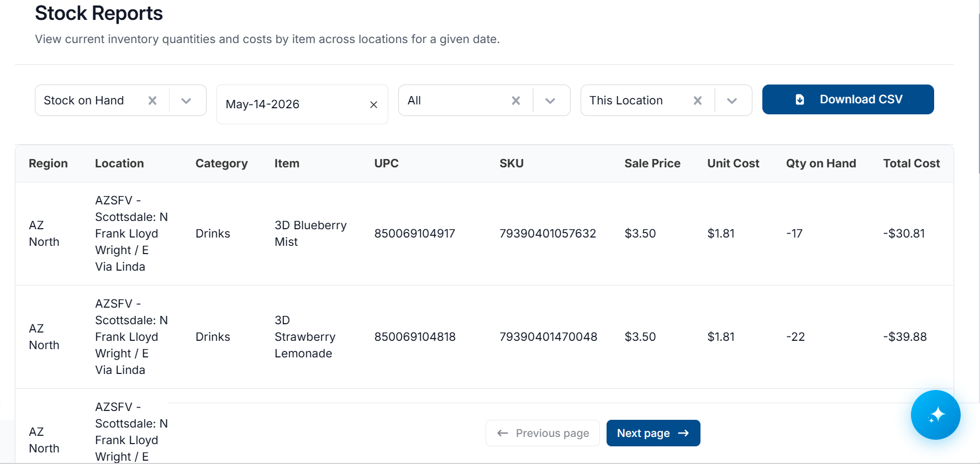Click the SKU column header

[512, 164]
